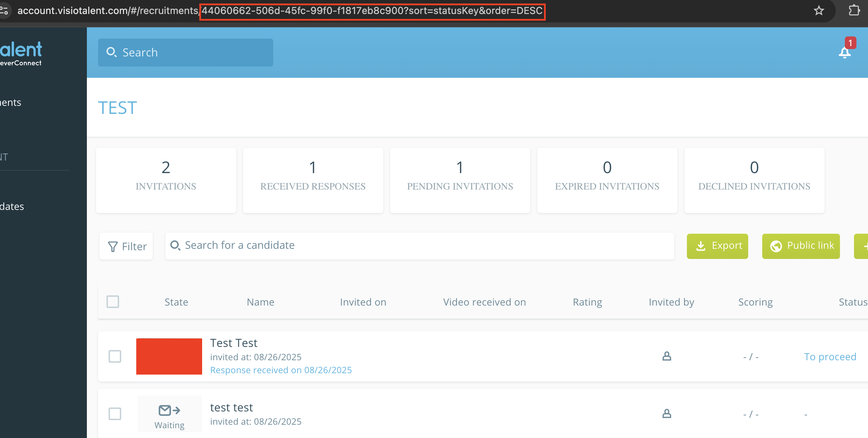This screenshot has height=438, width=868.
Task: Click the green Export button
Action: point(717,246)
